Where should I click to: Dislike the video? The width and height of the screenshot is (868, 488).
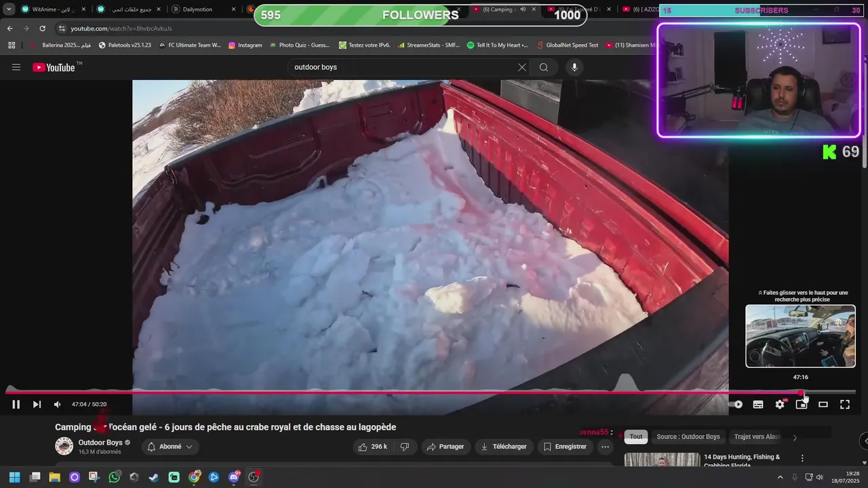(405, 447)
